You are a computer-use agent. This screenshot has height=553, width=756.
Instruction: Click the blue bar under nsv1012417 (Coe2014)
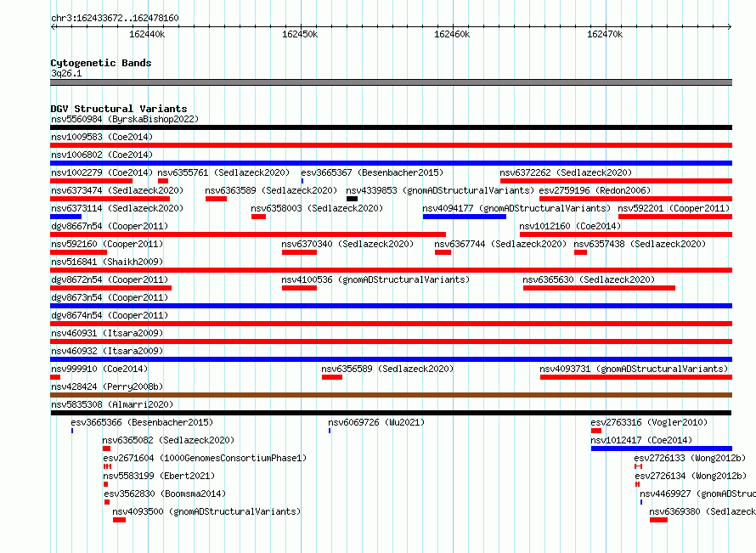click(662, 449)
